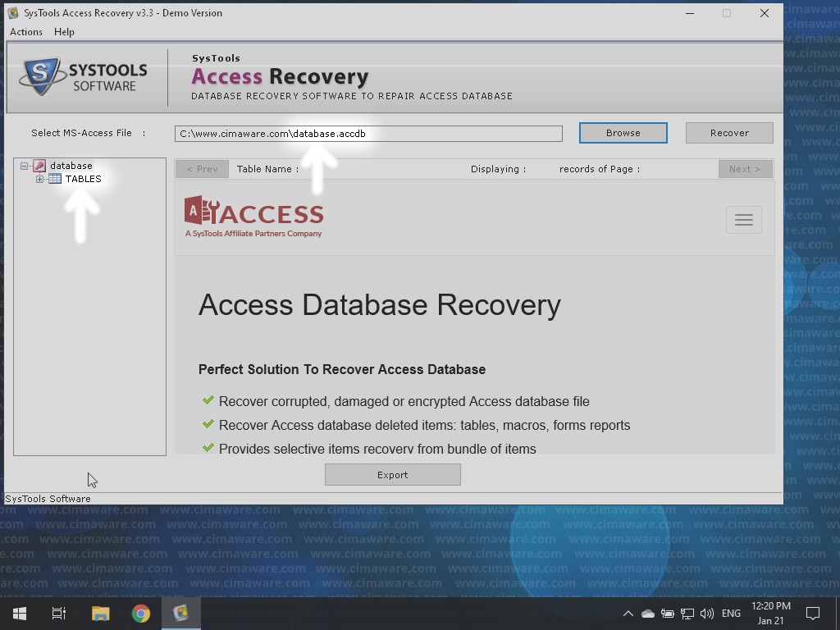Launch Google Chrome from the taskbar
This screenshot has height=630, width=840.
(x=141, y=614)
